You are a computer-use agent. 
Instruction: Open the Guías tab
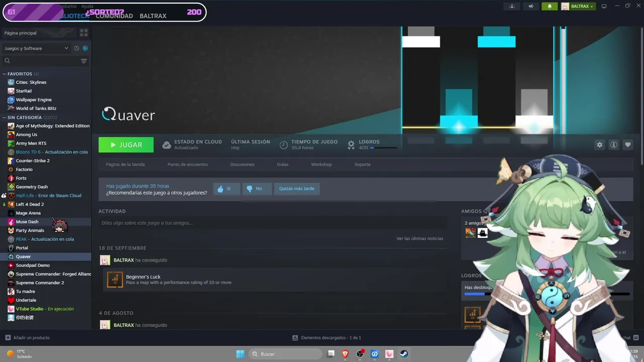point(283,164)
